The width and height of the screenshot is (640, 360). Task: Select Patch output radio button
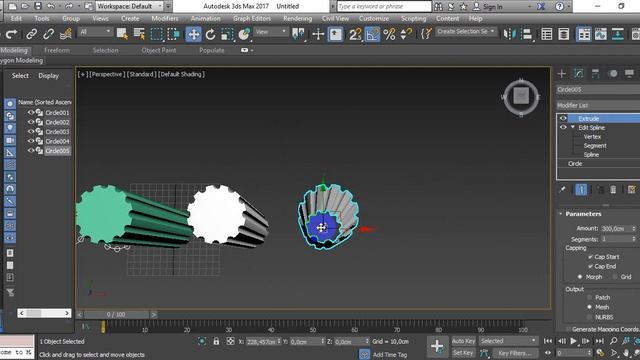(x=589, y=298)
